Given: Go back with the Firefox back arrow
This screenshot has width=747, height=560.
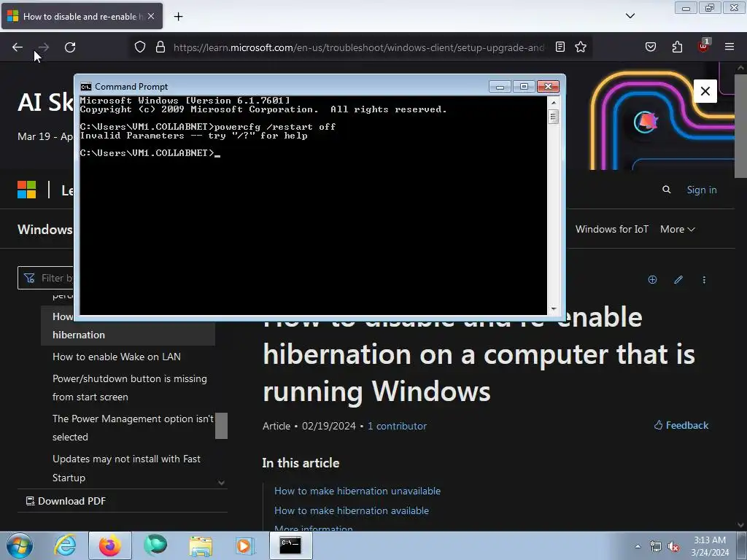Looking at the screenshot, I should (18, 47).
